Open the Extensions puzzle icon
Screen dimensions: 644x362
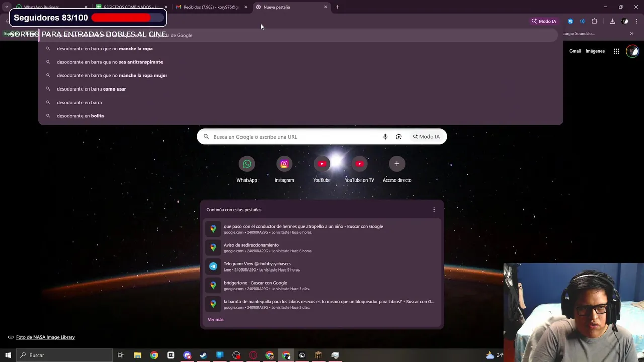[x=595, y=21]
